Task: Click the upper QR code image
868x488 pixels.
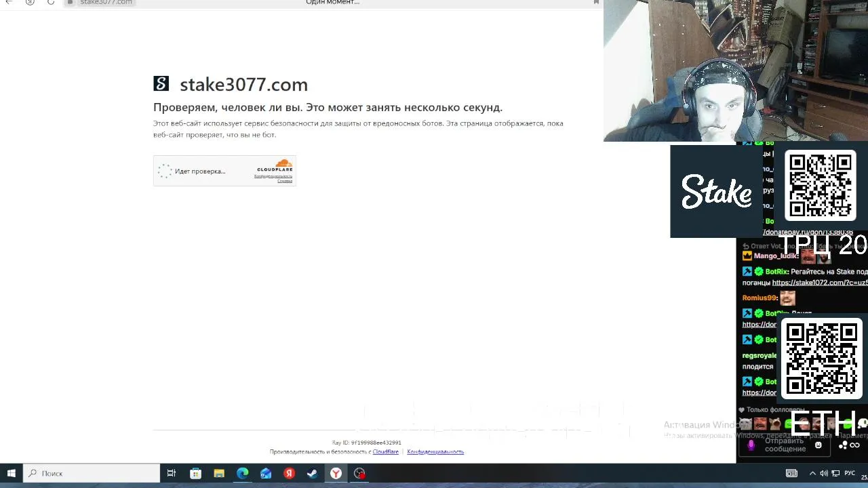Action: [821, 185]
